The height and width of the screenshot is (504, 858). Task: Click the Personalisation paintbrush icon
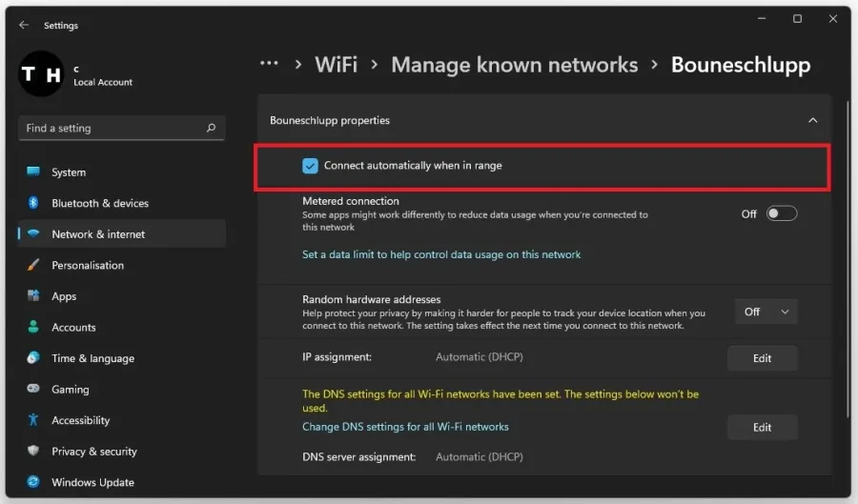[33, 265]
